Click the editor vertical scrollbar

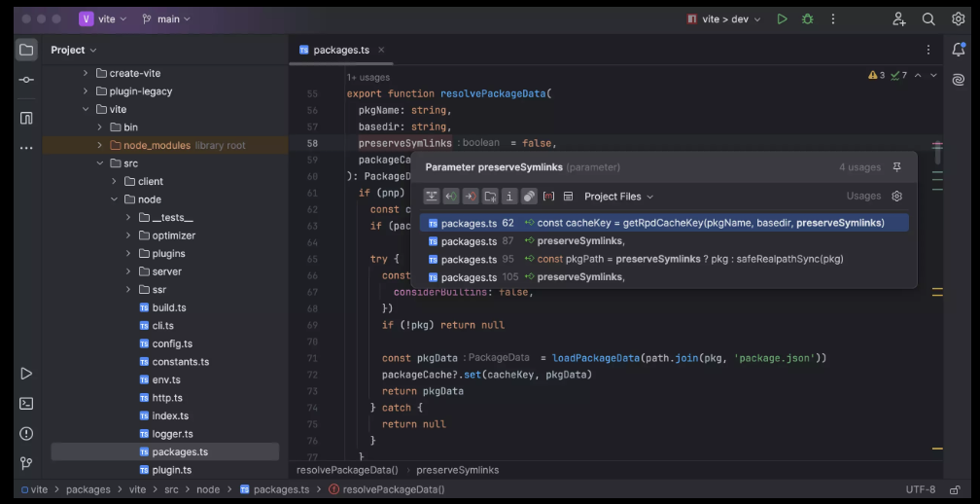pos(937,155)
